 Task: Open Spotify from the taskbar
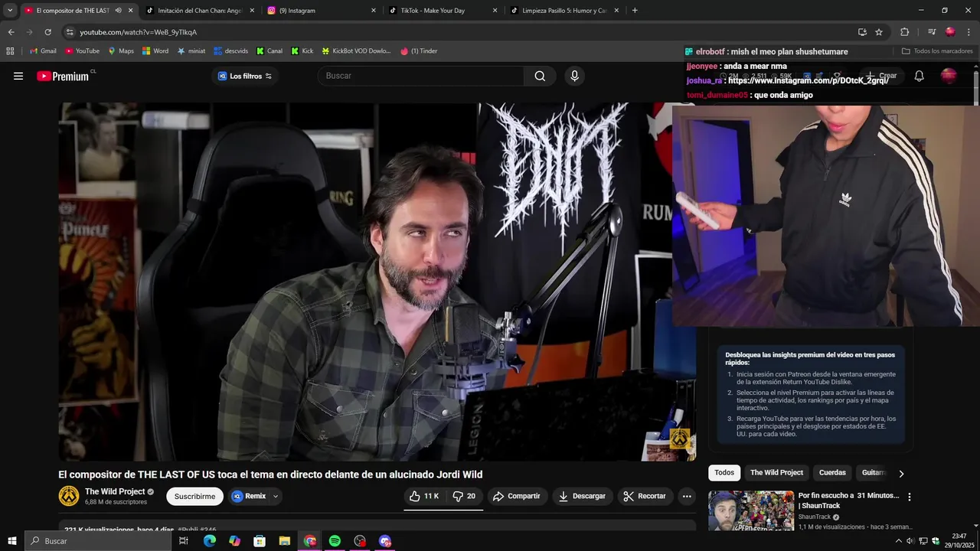coord(335,541)
